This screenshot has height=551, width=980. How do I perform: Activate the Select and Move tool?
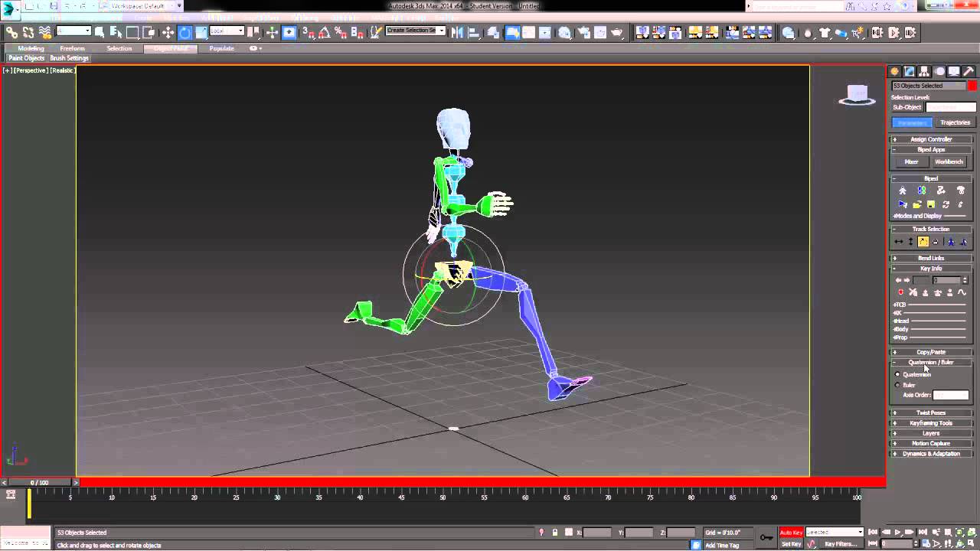(168, 32)
